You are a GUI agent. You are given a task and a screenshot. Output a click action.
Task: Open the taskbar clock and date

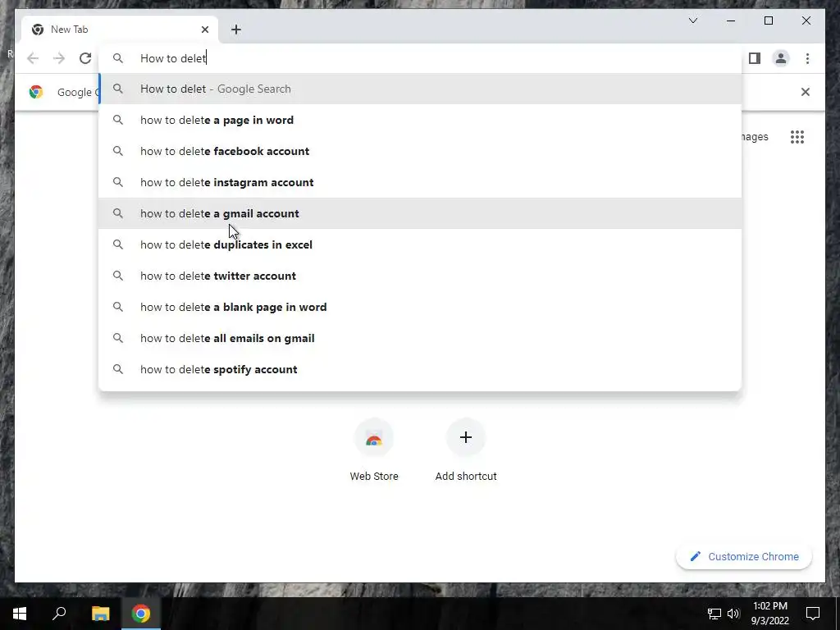769,614
